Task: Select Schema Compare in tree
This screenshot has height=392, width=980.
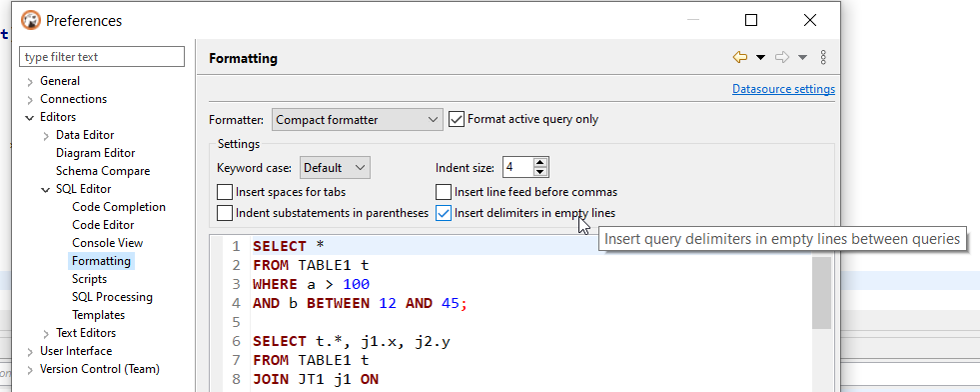Action: 103,171
